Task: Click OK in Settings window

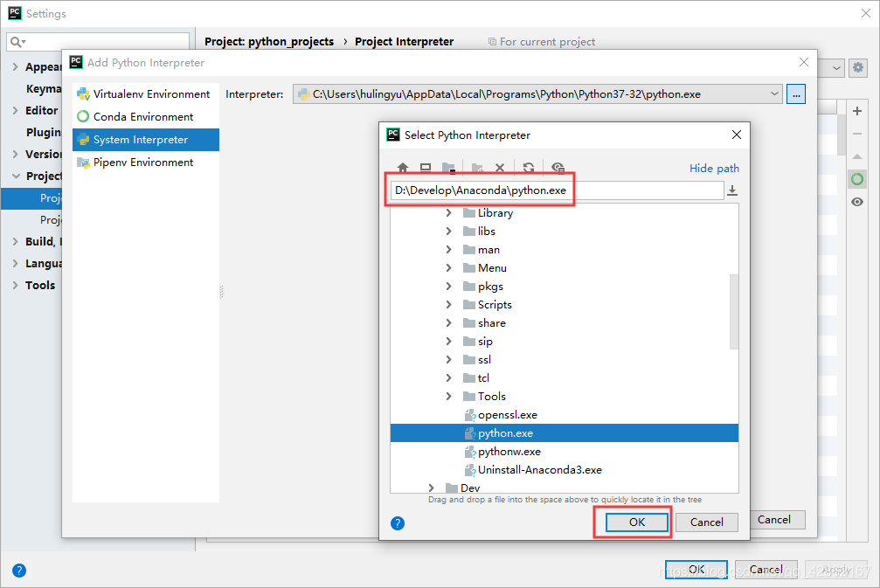Action: (x=696, y=570)
